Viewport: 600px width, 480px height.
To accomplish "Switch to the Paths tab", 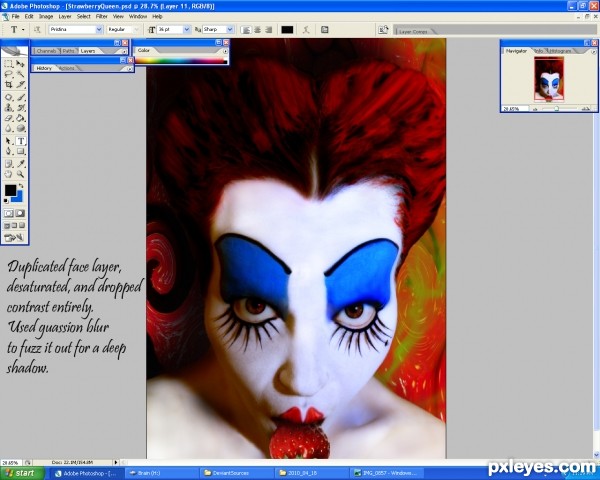I will (68, 51).
